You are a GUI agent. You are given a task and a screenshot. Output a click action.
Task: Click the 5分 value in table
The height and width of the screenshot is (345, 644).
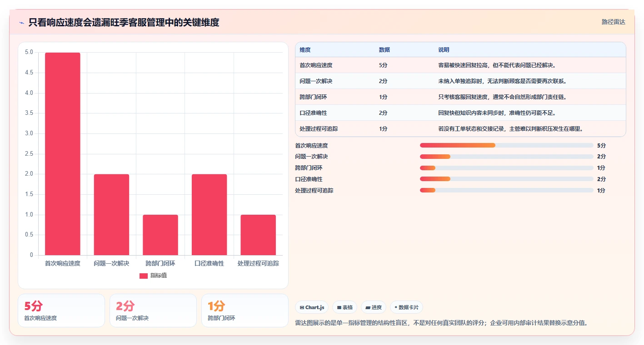point(383,65)
